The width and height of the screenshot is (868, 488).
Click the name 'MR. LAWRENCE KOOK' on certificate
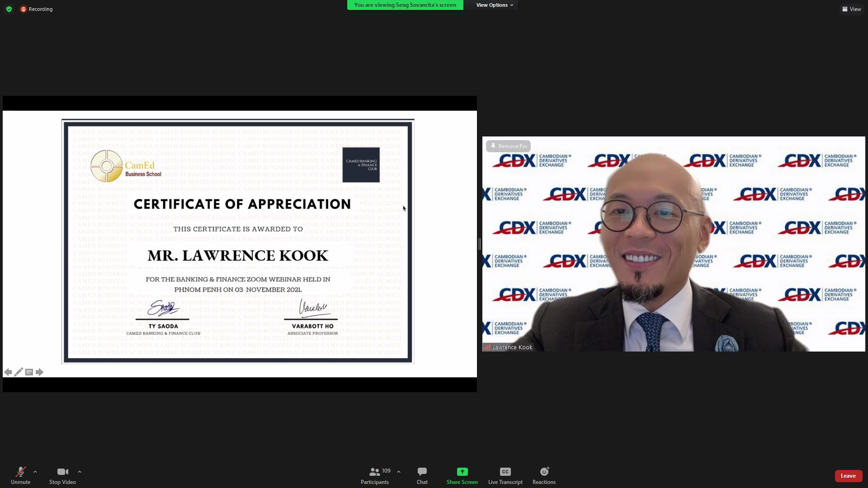238,256
